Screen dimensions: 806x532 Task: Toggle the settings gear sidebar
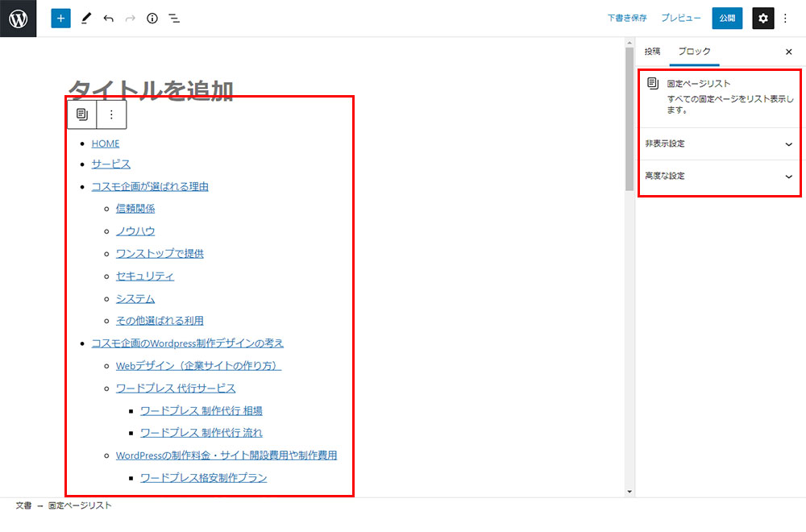point(762,19)
